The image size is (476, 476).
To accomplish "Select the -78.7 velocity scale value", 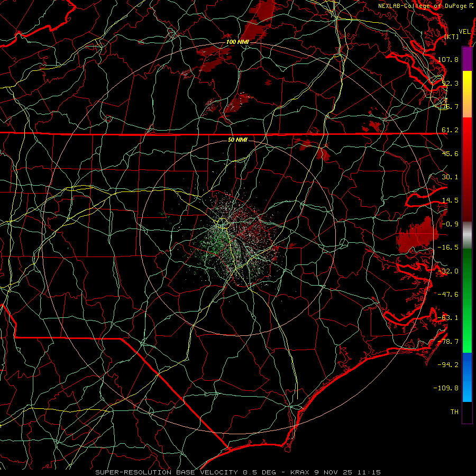I will pos(448,342).
